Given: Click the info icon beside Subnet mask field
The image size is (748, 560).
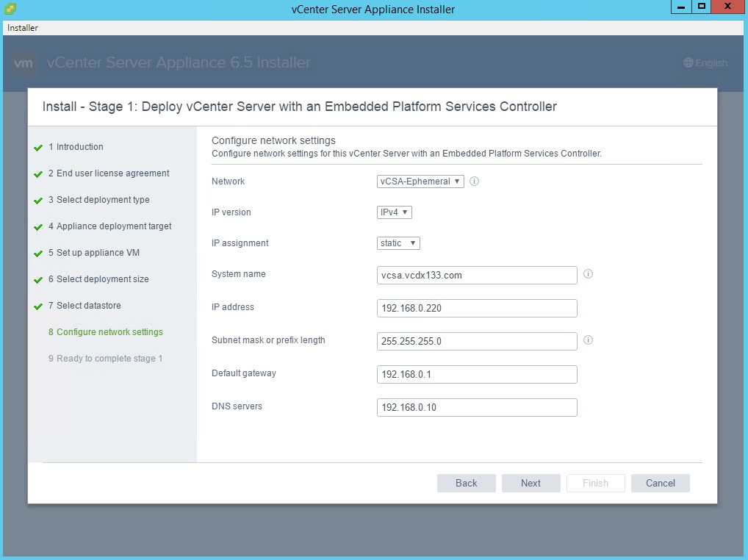Looking at the screenshot, I should [588, 340].
